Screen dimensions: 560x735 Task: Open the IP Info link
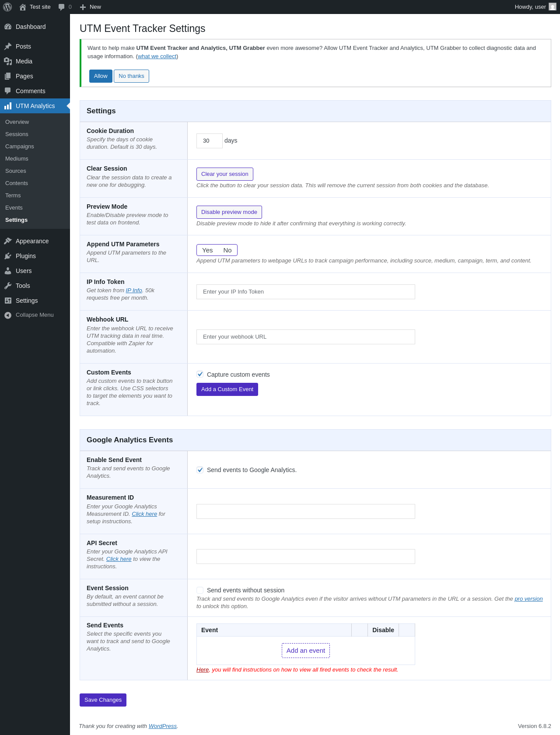pos(134,290)
